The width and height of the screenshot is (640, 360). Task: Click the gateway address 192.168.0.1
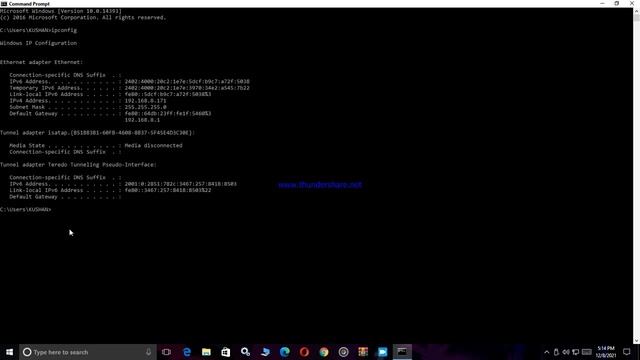point(142,120)
